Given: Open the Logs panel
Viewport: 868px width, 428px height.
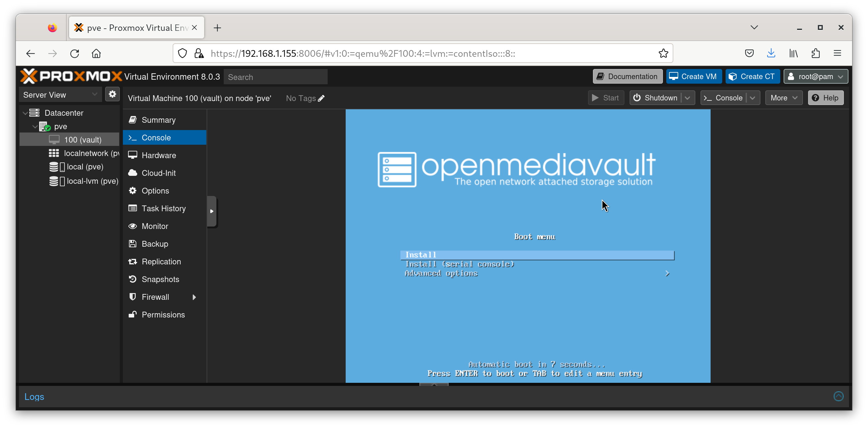Looking at the screenshot, I should click(34, 397).
